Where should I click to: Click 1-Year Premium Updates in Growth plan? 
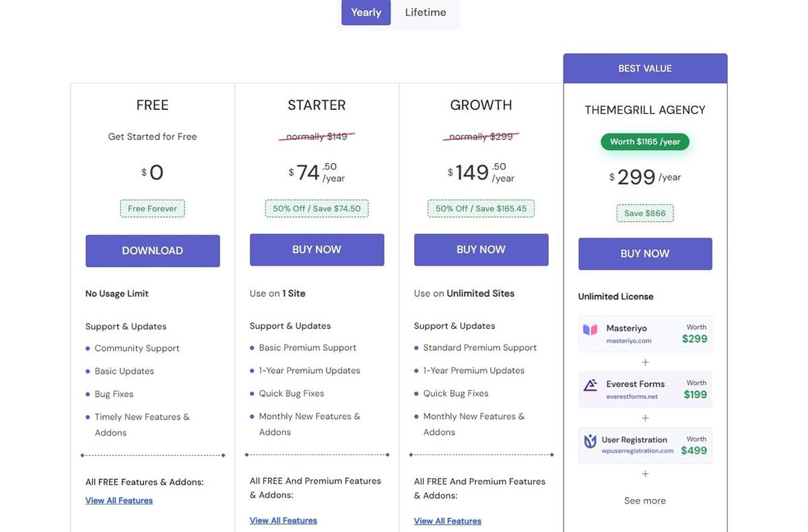(474, 370)
